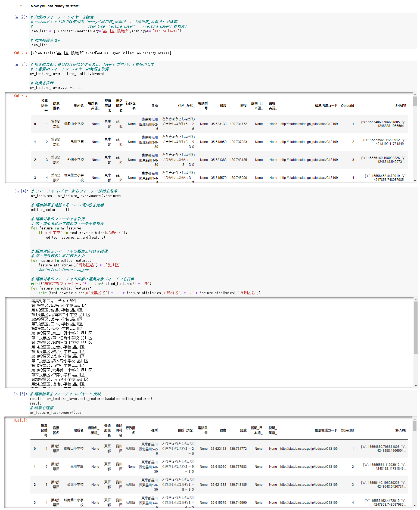Click '第17投票区,鈴ヶ森小学校,品川区' output line
The height and width of the screenshot is (510, 420).
click(60, 361)
